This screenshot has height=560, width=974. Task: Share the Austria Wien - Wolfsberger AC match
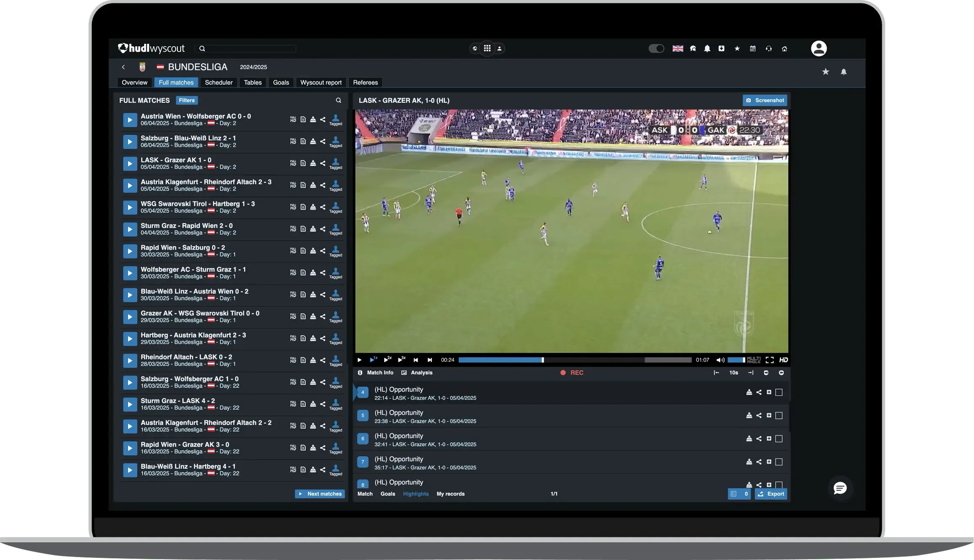323,120
